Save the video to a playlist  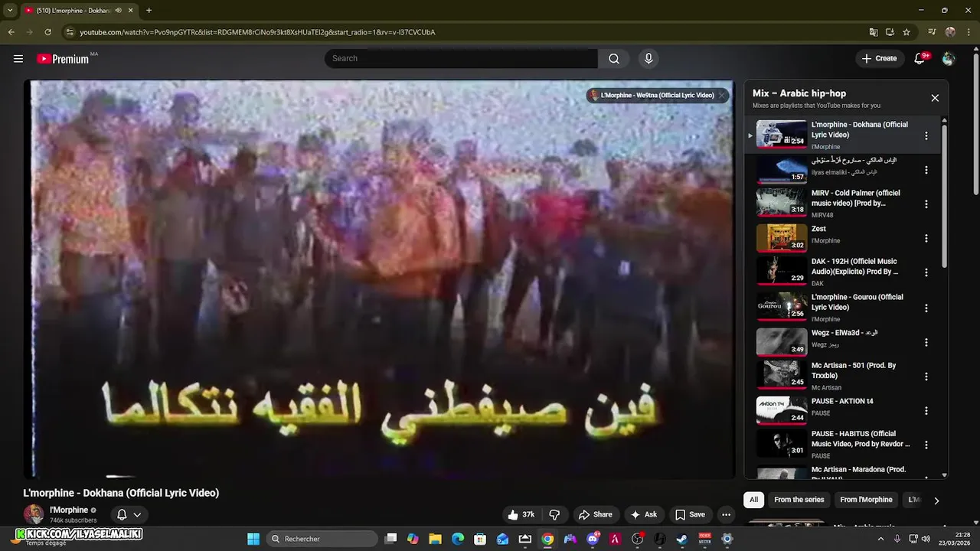pyautogui.click(x=690, y=515)
